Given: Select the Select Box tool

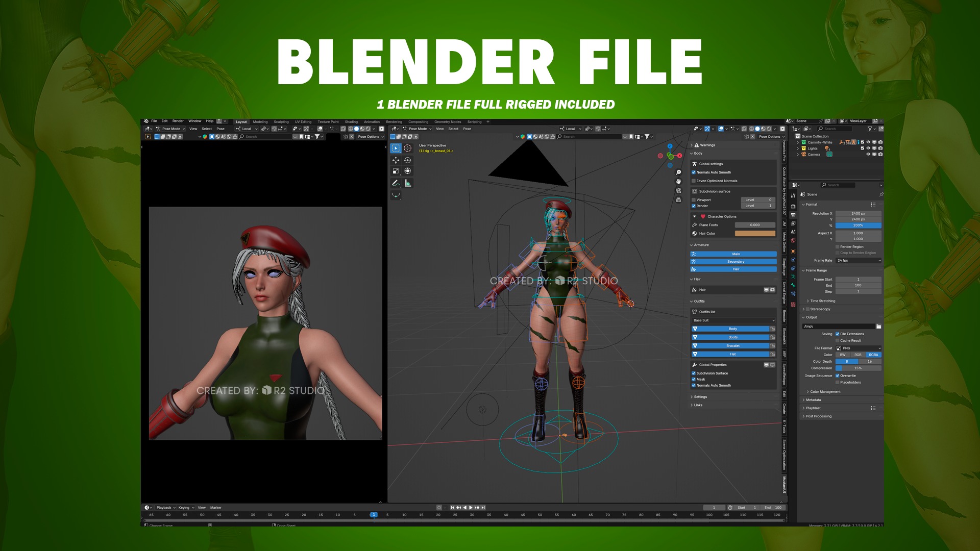Looking at the screenshot, I should tap(396, 148).
